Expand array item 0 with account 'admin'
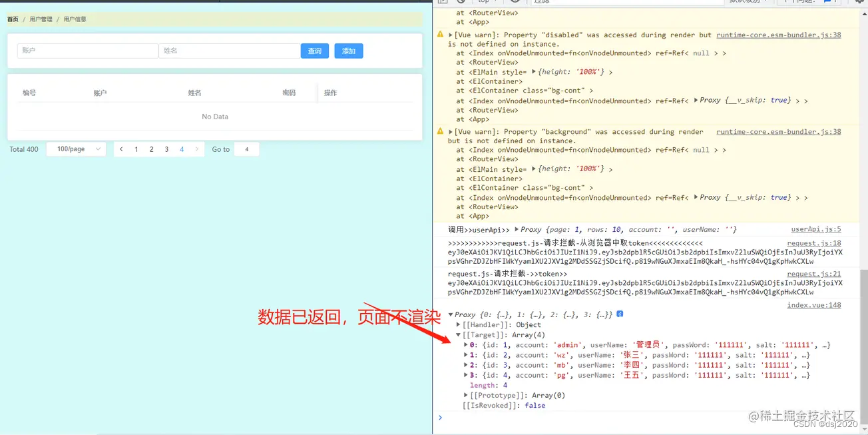Screen dimensions: 868x435 tap(466, 345)
